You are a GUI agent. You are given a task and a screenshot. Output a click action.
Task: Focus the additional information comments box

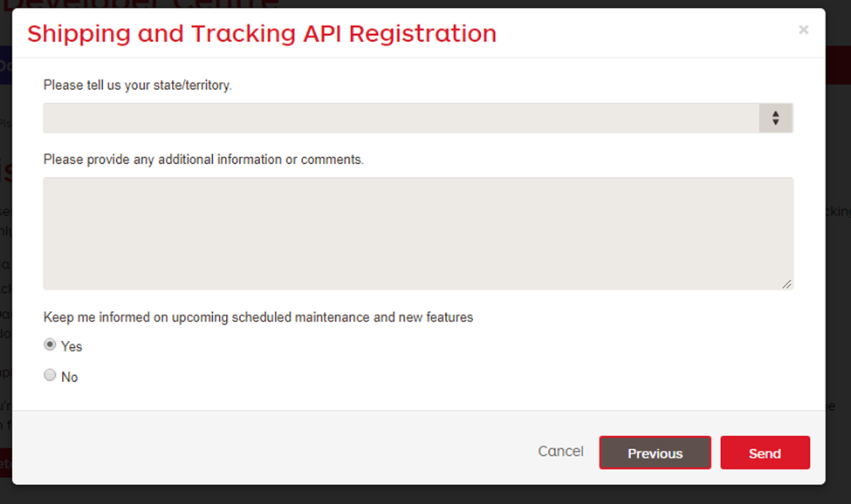point(418,234)
